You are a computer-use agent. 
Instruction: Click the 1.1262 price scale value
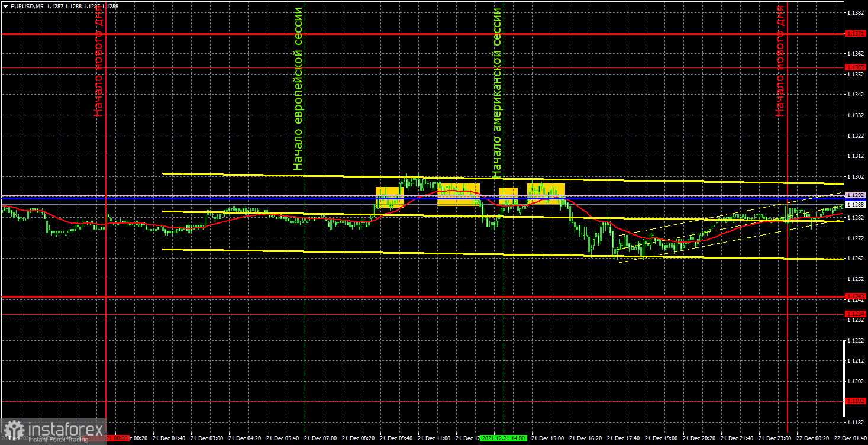tap(856, 259)
